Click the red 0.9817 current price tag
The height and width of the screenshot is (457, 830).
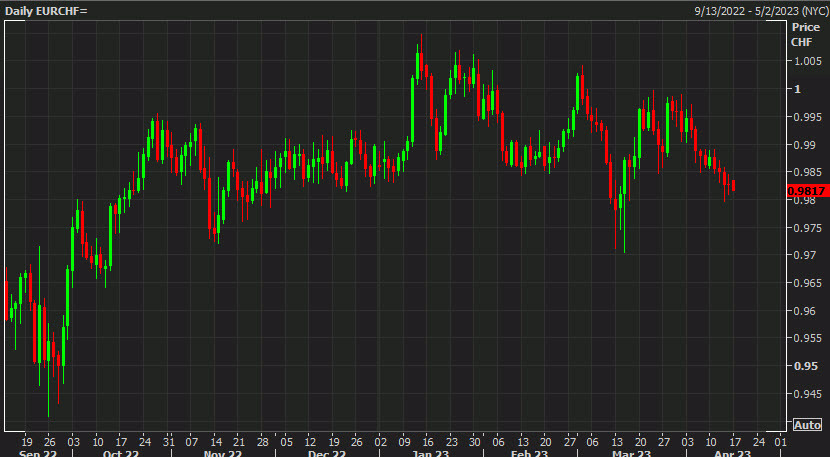click(x=807, y=191)
